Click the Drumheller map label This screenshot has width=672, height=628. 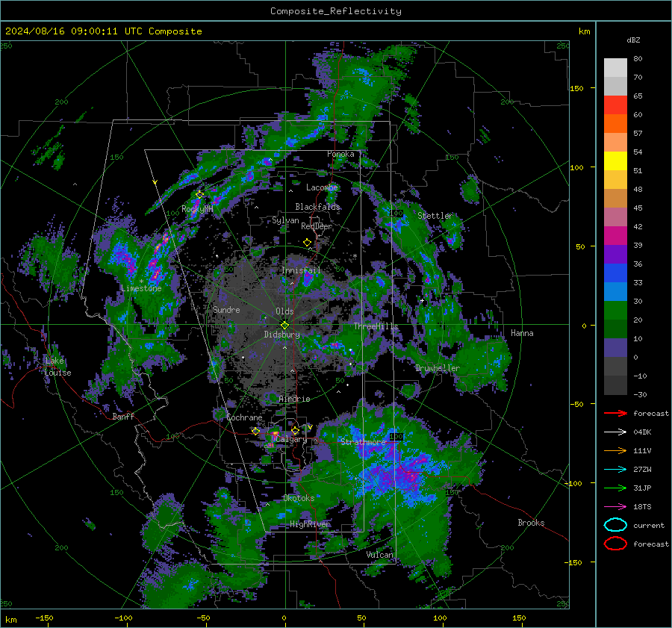click(x=438, y=368)
